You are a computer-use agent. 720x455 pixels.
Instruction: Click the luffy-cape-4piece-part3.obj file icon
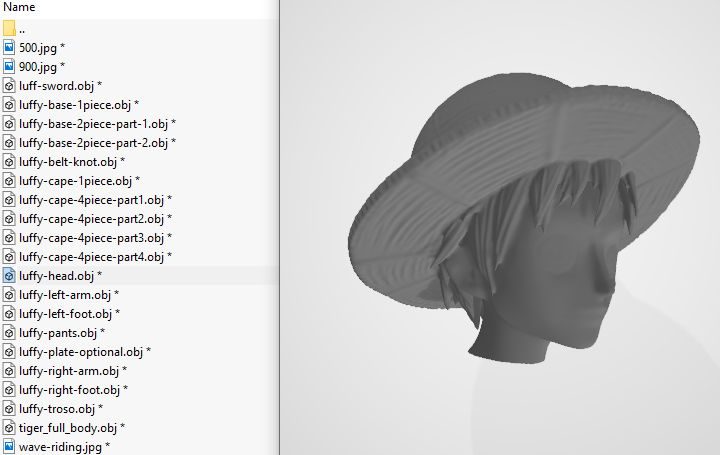coord(9,238)
